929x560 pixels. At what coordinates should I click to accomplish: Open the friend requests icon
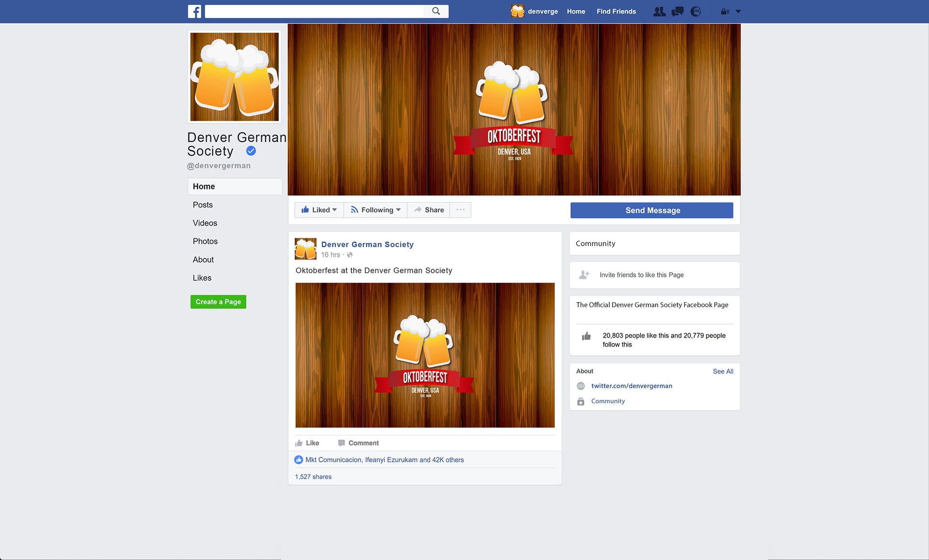pyautogui.click(x=659, y=12)
